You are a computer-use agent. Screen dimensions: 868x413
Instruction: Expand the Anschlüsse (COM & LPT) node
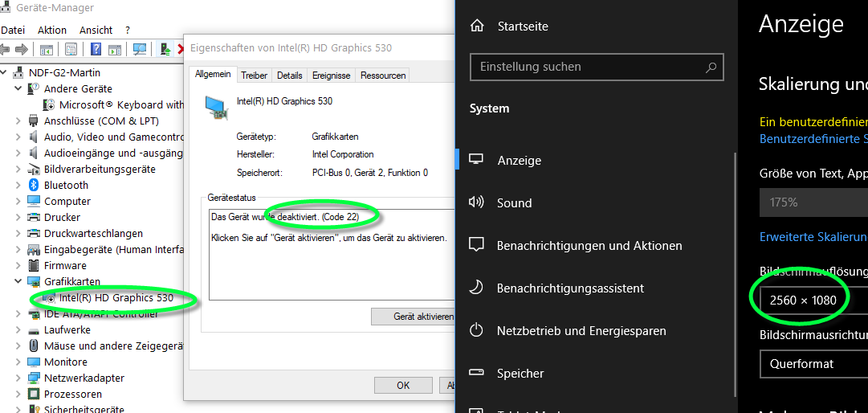[18, 121]
